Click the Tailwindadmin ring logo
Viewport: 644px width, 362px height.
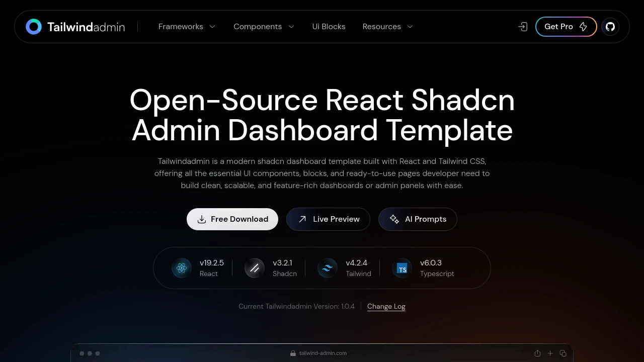pyautogui.click(x=34, y=27)
